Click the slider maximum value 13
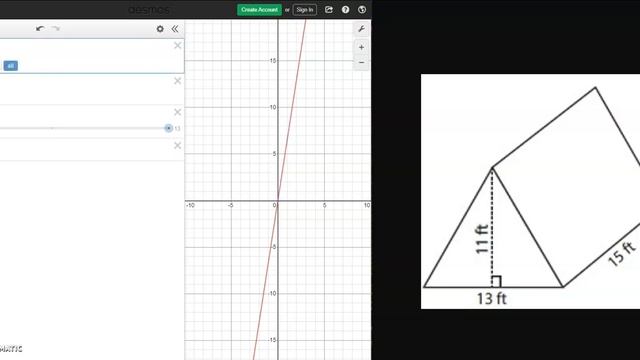Viewport: 640px width, 360px height. pyautogui.click(x=177, y=129)
